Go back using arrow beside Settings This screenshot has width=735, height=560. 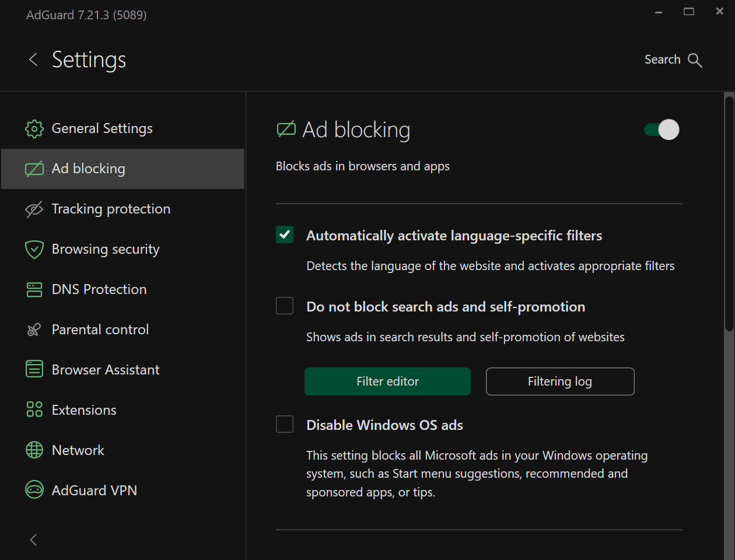33,60
